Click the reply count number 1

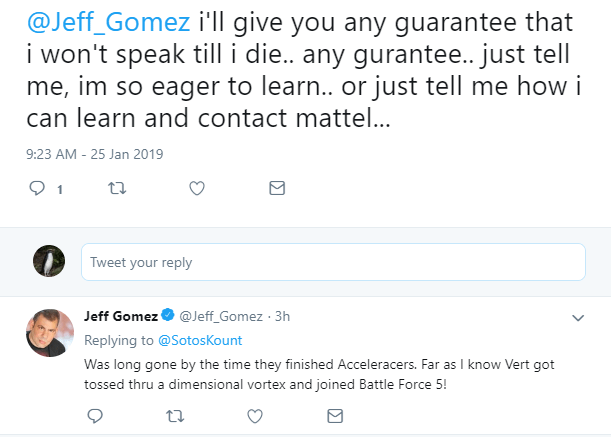click(60, 189)
